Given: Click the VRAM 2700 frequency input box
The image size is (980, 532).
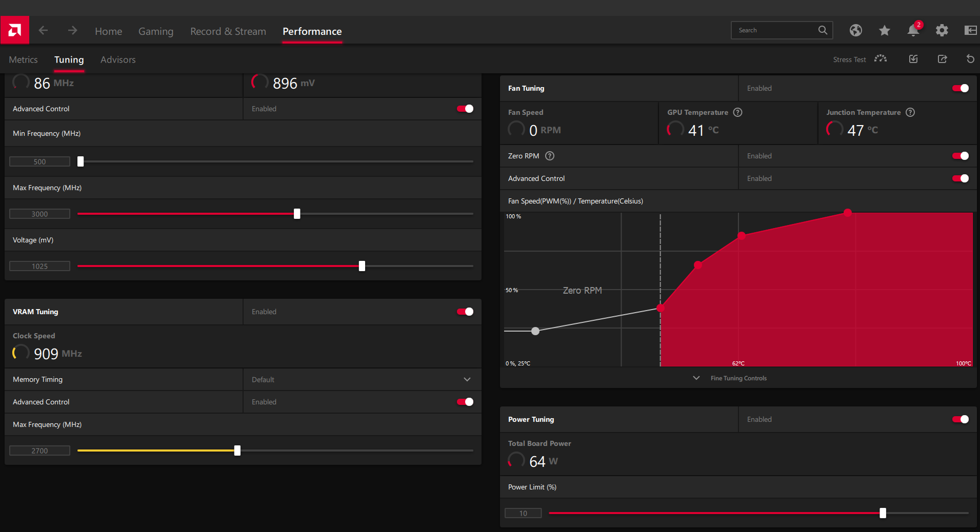Looking at the screenshot, I should (39, 451).
